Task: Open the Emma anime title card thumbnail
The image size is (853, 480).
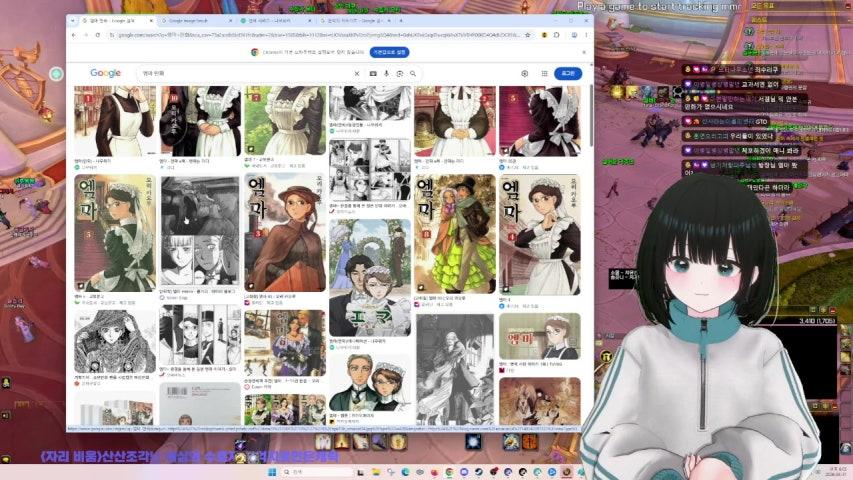Action: coord(540,336)
